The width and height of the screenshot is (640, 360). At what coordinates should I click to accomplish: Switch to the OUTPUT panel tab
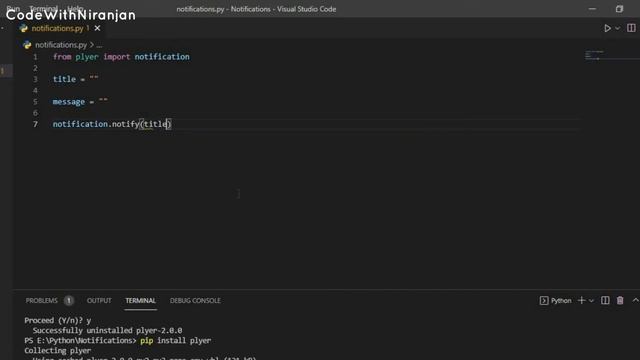pyautogui.click(x=99, y=300)
